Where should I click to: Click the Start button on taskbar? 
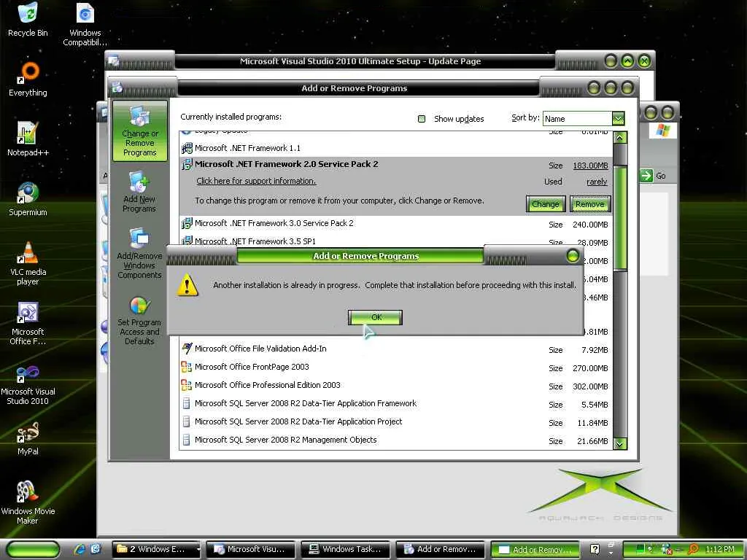coord(32,549)
